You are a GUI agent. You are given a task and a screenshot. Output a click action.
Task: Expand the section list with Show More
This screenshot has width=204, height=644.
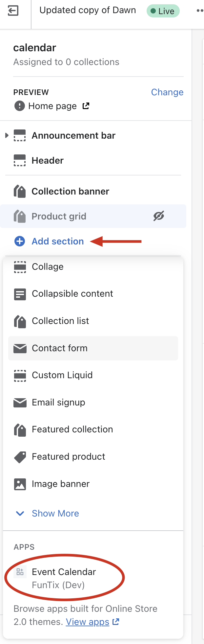click(48, 513)
